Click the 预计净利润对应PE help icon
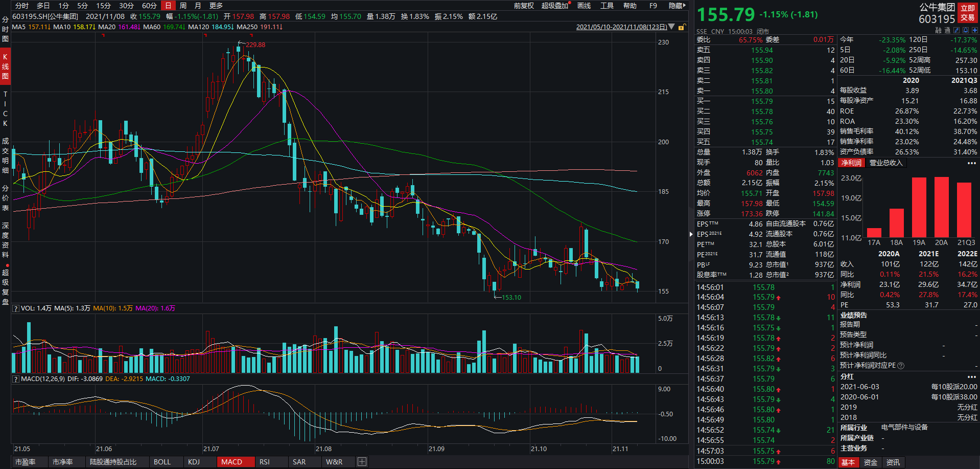Image resolution: width=980 pixels, height=469 pixels. (x=901, y=366)
